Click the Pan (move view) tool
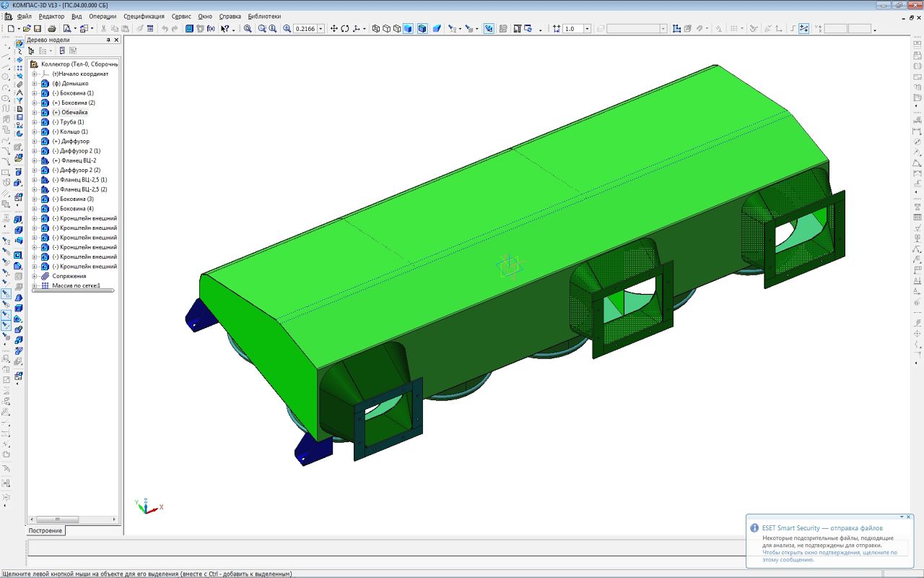 334,29
